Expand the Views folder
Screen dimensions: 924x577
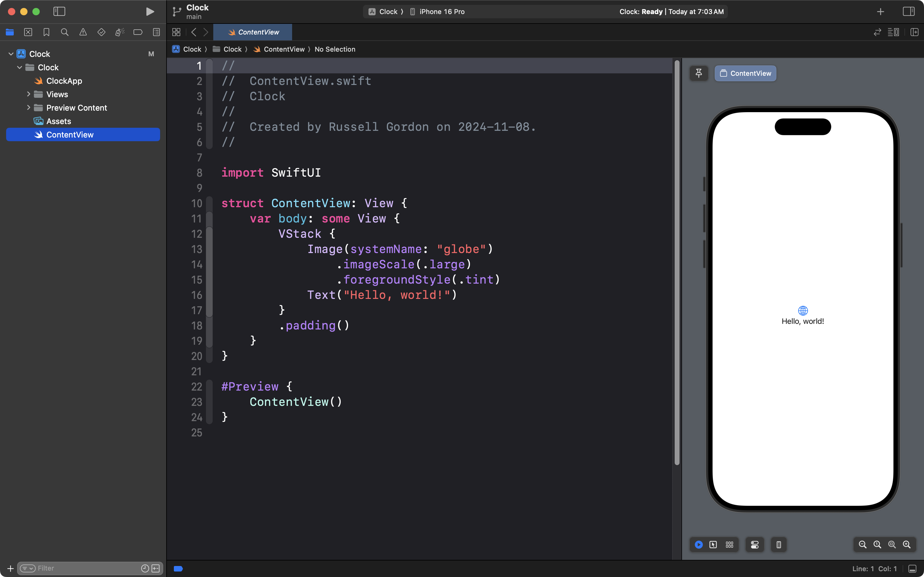pyautogui.click(x=29, y=94)
